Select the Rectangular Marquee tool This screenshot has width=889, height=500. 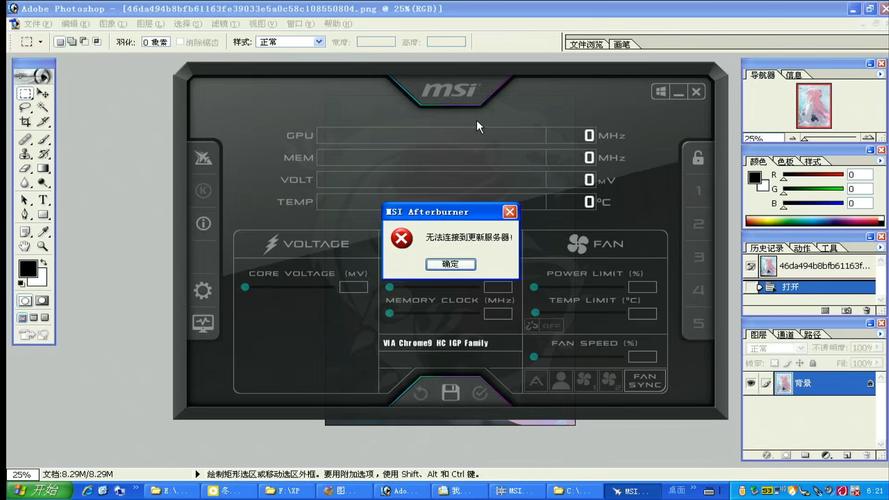25,93
